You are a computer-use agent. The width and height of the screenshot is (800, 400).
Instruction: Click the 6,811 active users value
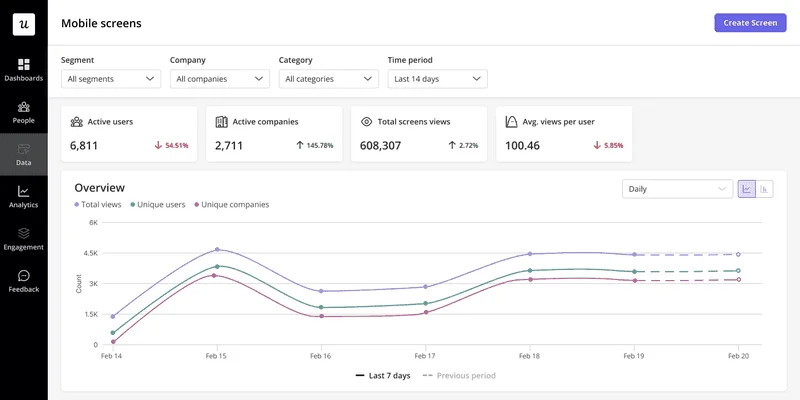click(x=84, y=146)
